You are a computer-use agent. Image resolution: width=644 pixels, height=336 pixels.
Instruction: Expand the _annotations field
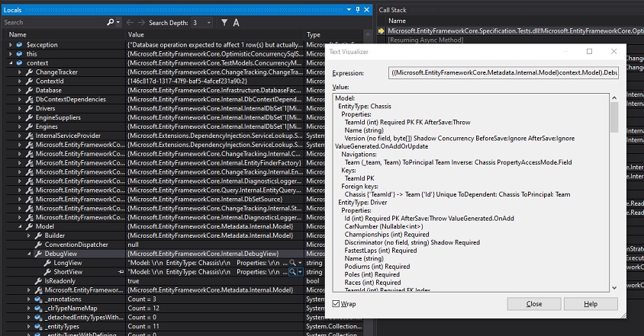coord(28,299)
